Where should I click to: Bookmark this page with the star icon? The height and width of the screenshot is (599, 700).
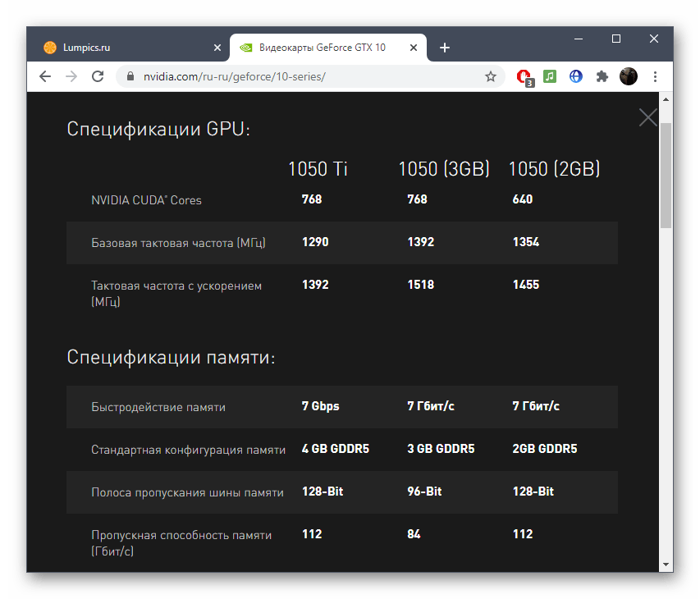(x=491, y=76)
